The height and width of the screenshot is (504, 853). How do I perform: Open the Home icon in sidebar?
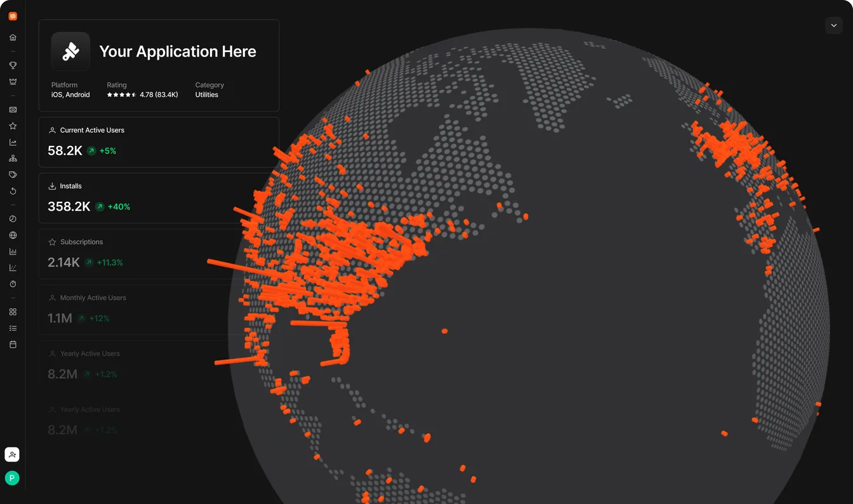click(x=13, y=37)
